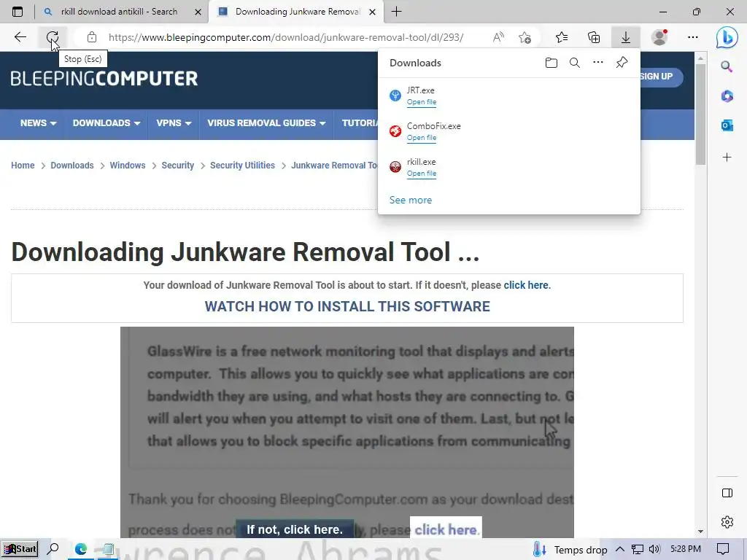
Task: Open Microsoft 365 icon in sidebar
Action: pos(727,96)
